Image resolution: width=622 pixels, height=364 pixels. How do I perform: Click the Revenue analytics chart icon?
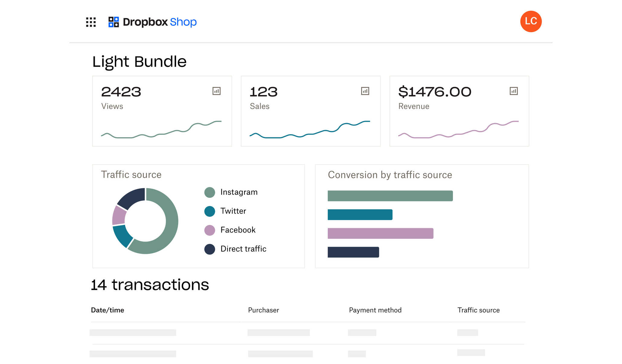pos(514,91)
